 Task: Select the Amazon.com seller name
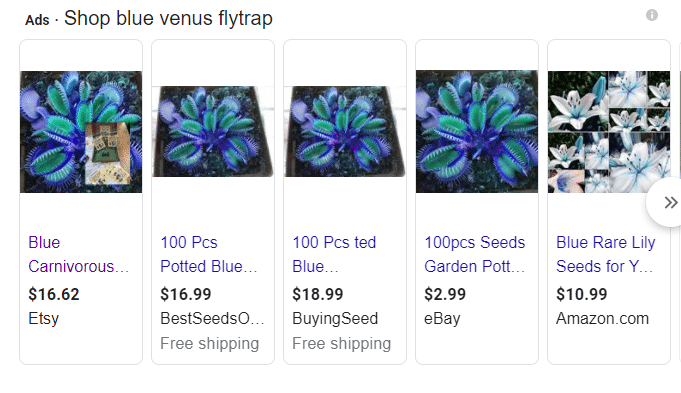point(602,319)
